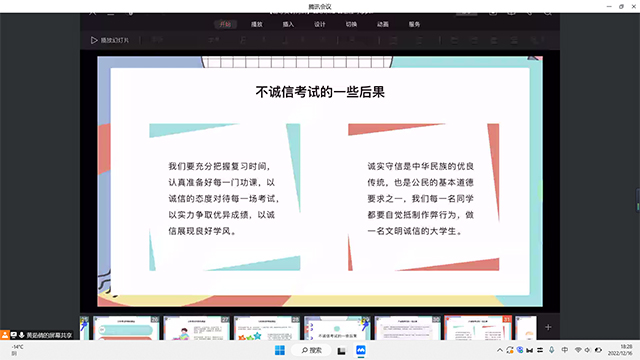This screenshot has width=640, height=360.
Task: Select slide thumbnail numbered 28
Action: click(x=267, y=328)
